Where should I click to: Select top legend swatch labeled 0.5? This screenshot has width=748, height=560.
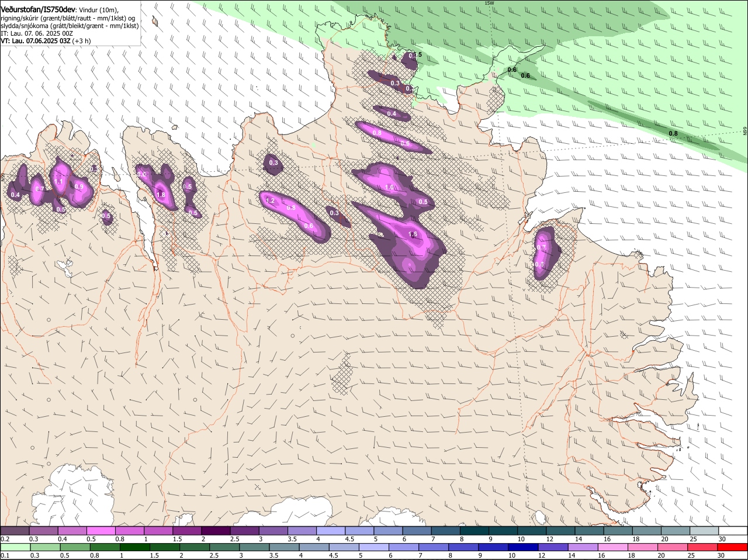101,530
